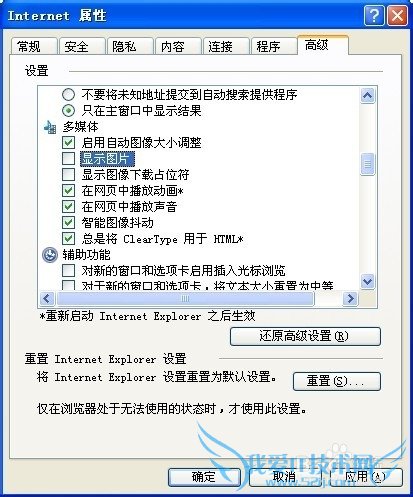This screenshot has height=497, width=413.
Task: Open the 连接 tab
Action: (226, 46)
